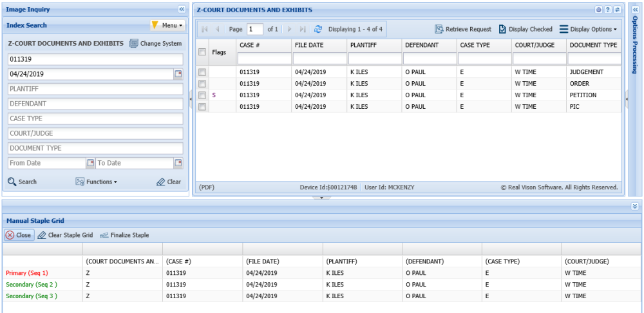
Task: Open the file date calendar picker
Action: click(178, 74)
